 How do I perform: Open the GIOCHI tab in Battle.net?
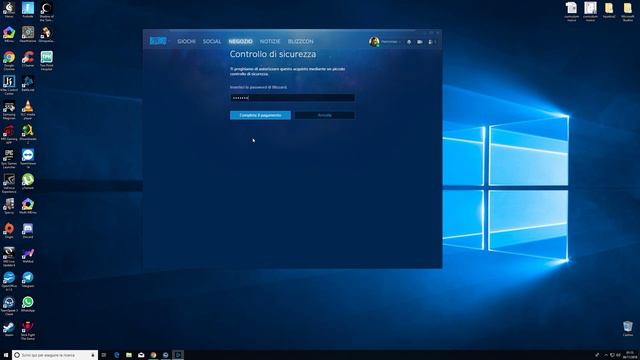(x=186, y=41)
